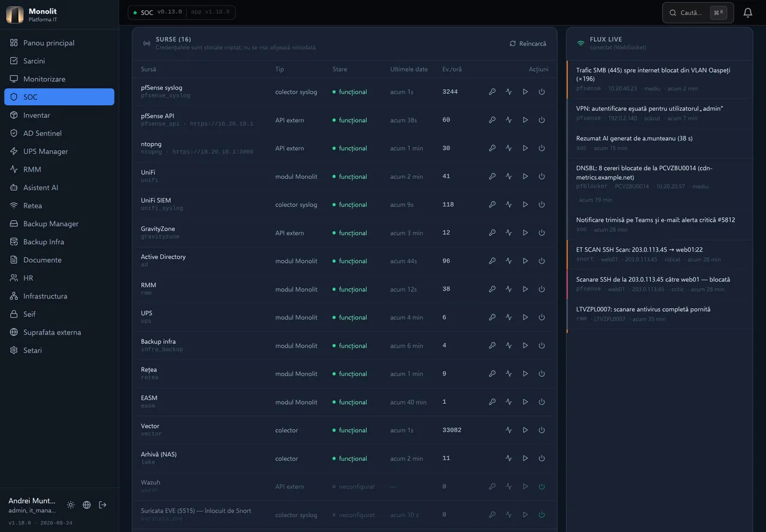Open HR section
The image size is (766, 532).
[x=59, y=278]
